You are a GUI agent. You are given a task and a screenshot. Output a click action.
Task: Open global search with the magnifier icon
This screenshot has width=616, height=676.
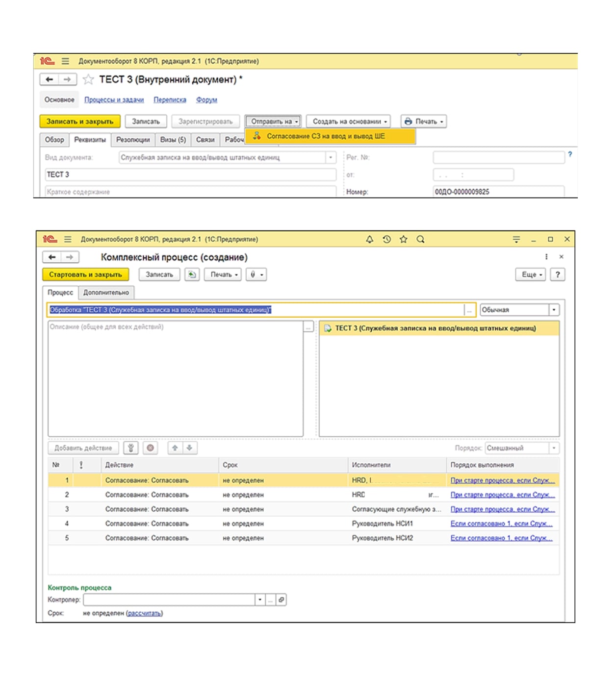[x=421, y=239]
